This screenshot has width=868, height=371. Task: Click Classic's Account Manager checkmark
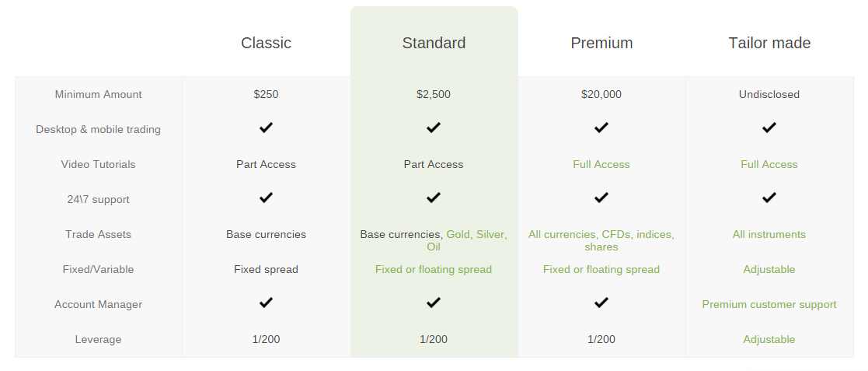[267, 303]
